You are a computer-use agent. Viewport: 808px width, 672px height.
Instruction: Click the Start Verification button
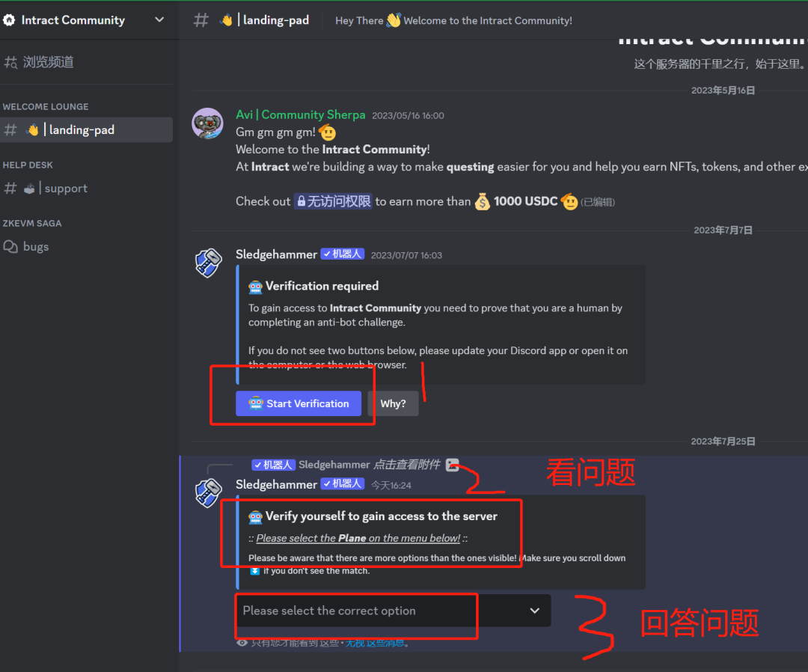tap(299, 403)
